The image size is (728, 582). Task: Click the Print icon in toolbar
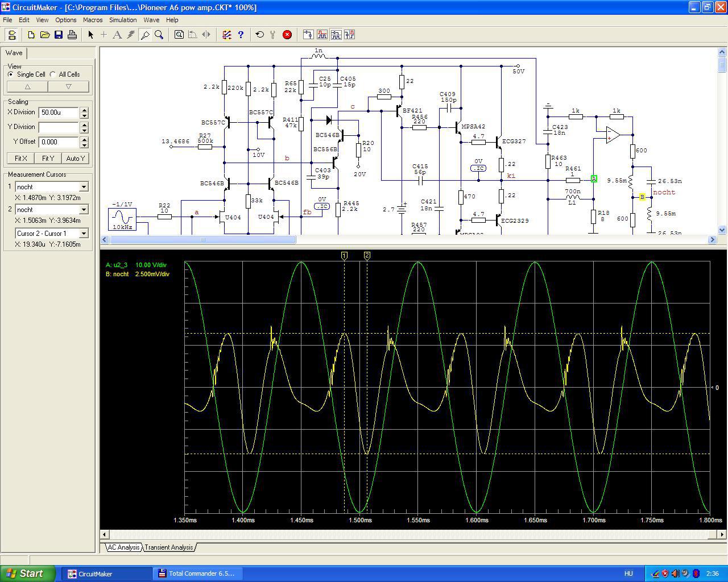pyautogui.click(x=72, y=35)
